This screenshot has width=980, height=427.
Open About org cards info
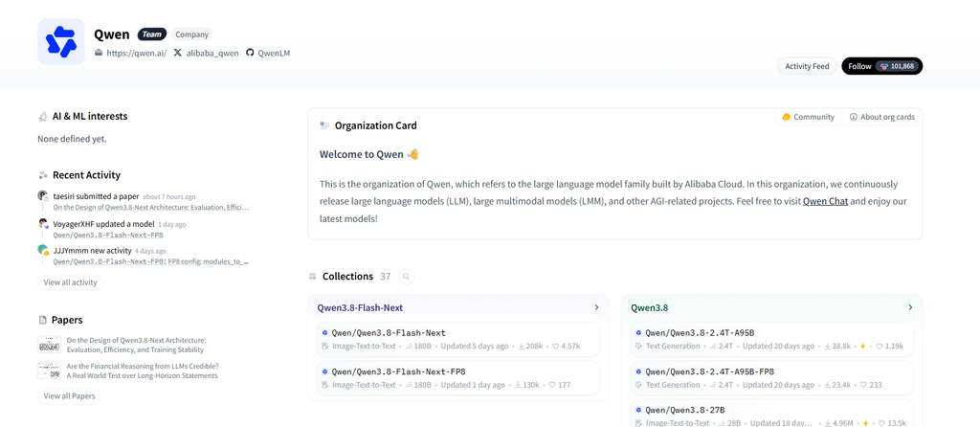881,117
